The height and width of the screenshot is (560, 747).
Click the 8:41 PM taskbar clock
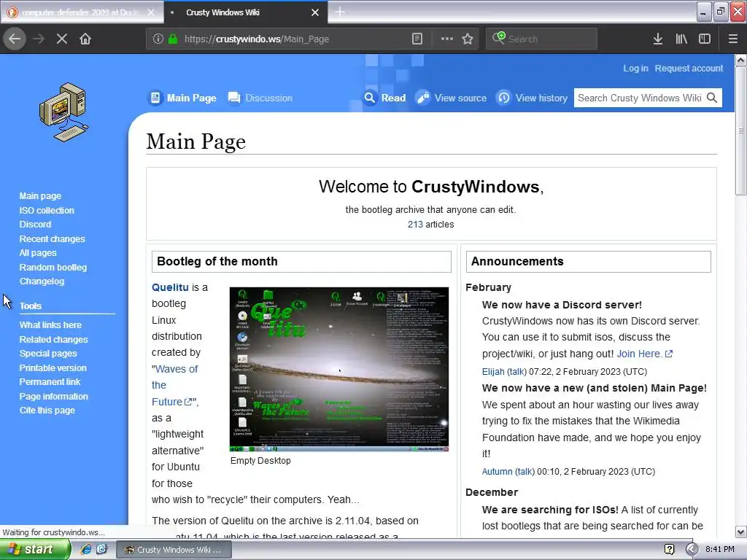pos(720,549)
